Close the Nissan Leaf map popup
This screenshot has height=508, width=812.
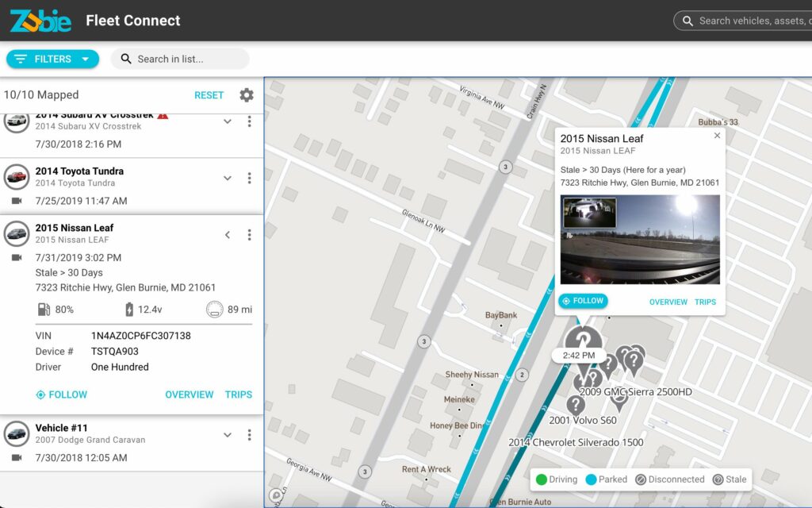click(x=717, y=136)
